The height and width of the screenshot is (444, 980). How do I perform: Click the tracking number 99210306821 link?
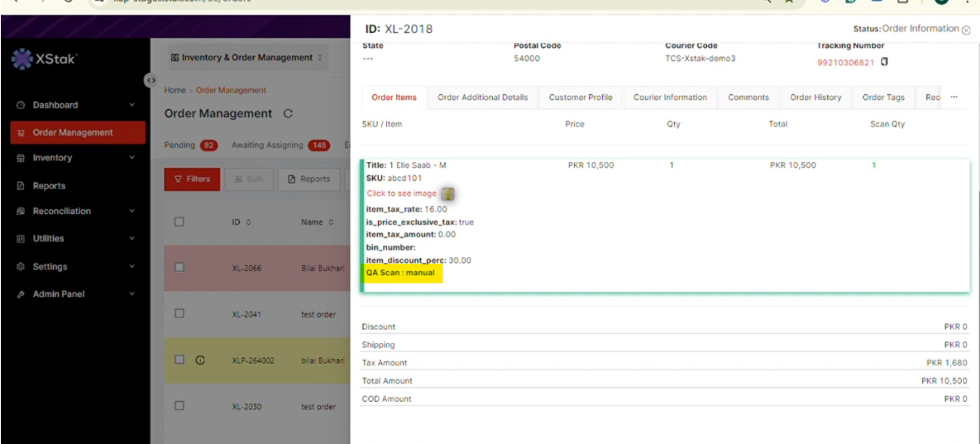(846, 63)
